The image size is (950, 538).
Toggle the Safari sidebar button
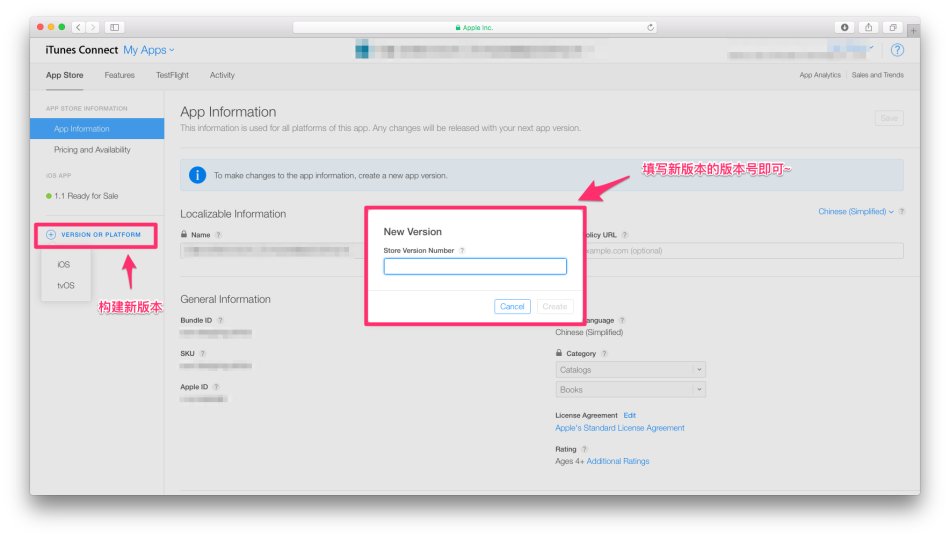click(115, 27)
